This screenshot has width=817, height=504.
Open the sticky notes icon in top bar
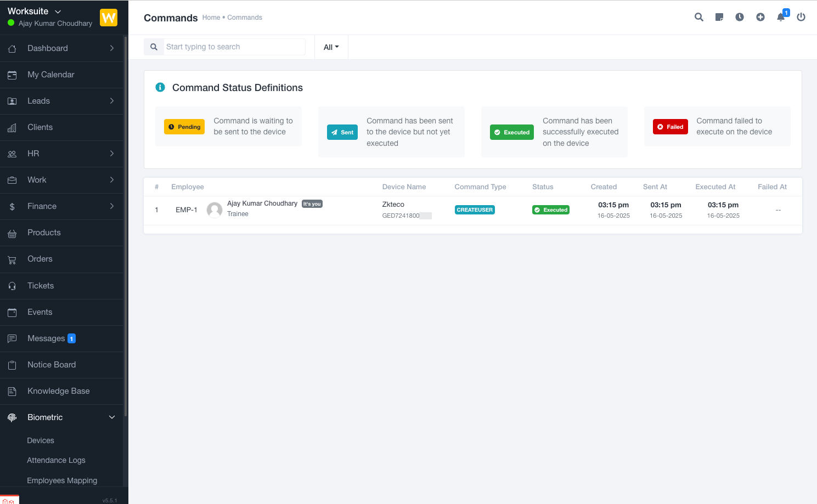719,17
